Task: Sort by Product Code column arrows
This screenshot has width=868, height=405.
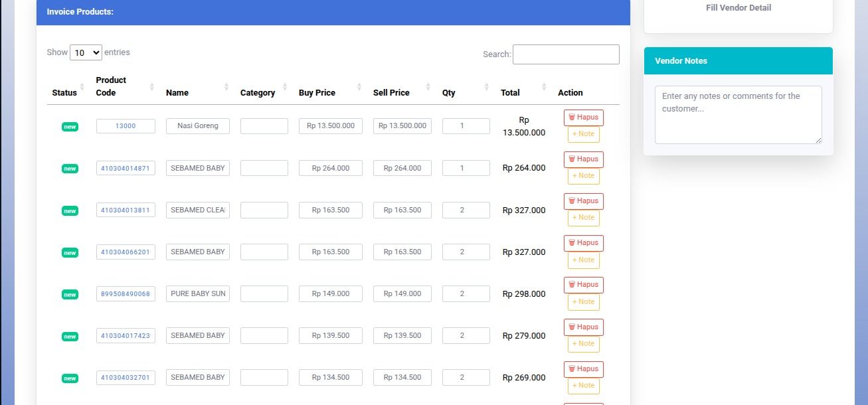Action: point(151,87)
